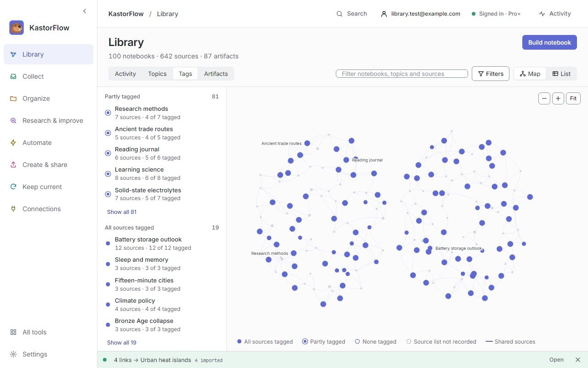The image size is (588, 368).
Task: Toggle the Partly tagged legend item
Action: point(323,342)
